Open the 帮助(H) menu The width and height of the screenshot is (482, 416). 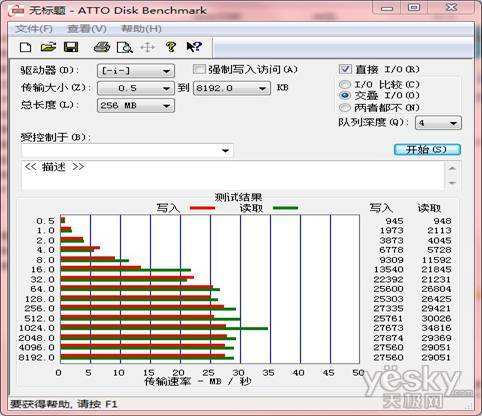141,29
